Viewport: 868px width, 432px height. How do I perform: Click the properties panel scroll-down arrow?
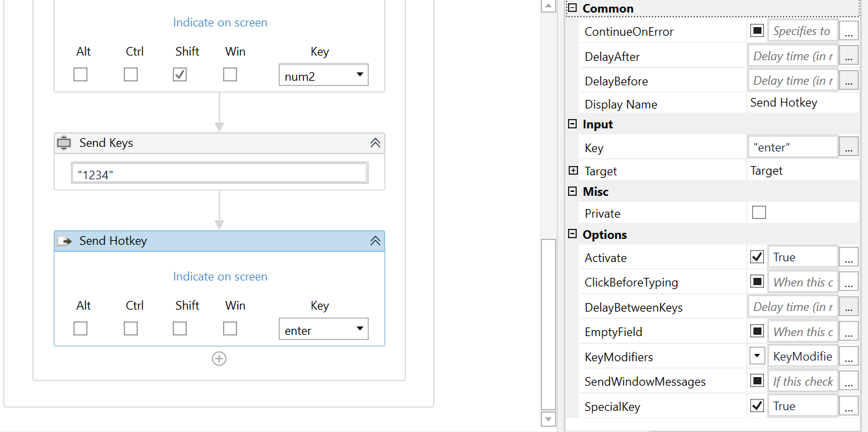coord(548,419)
